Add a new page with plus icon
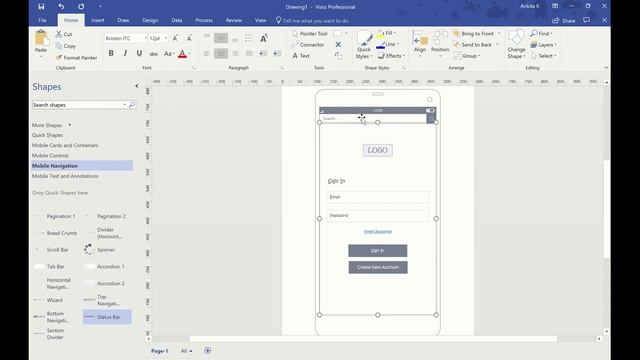 [208, 351]
